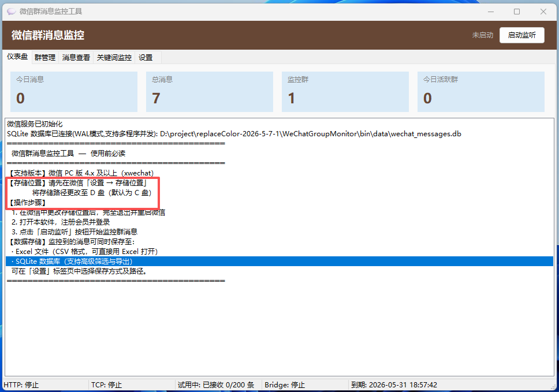Maximize the 微信群消息监控工具 window
The width and height of the screenshot is (559, 392).
tap(517, 12)
